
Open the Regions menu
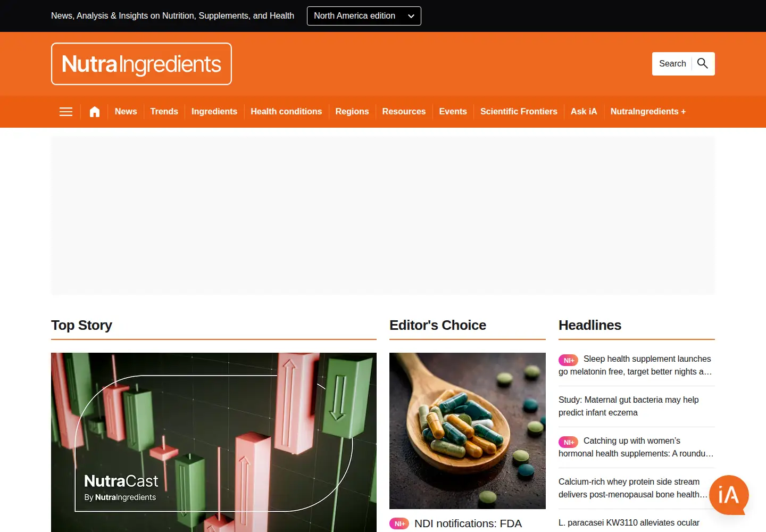tap(352, 112)
